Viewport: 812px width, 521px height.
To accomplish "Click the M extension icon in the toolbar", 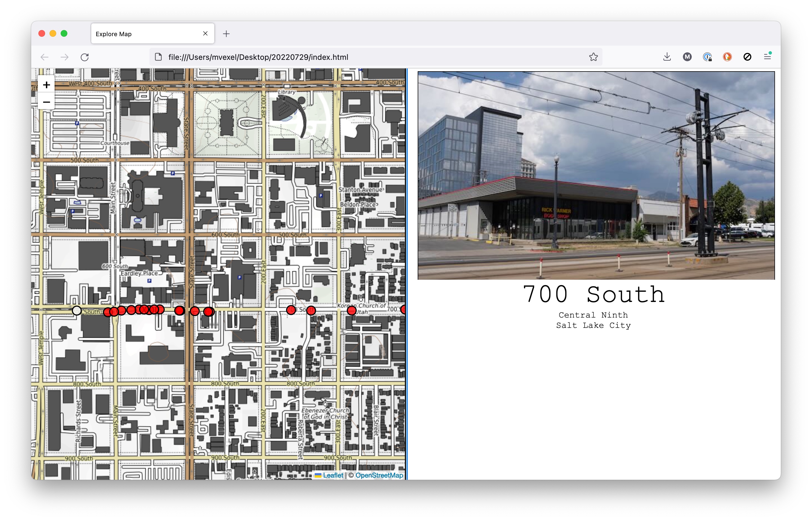I will point(687,57).
